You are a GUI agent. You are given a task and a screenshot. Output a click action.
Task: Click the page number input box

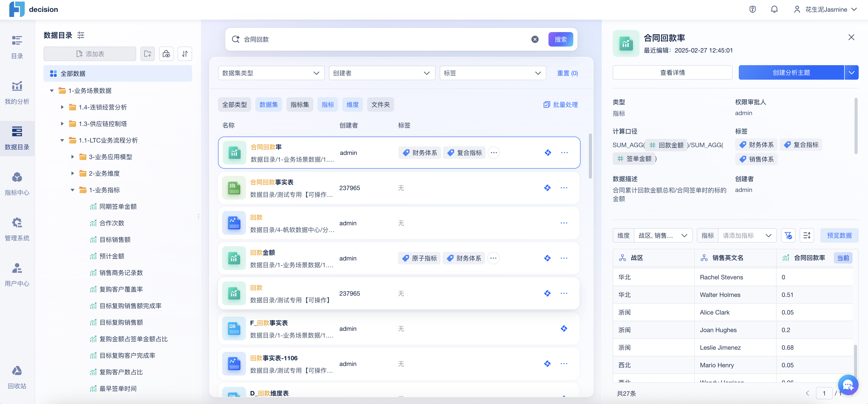pos(824,393)
